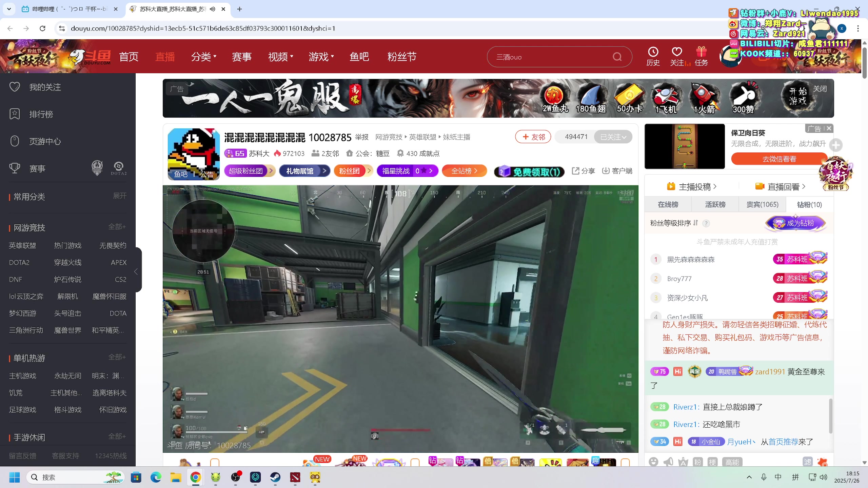Click the Windows Start button
The image size is (868, 488).
(14, 477)
